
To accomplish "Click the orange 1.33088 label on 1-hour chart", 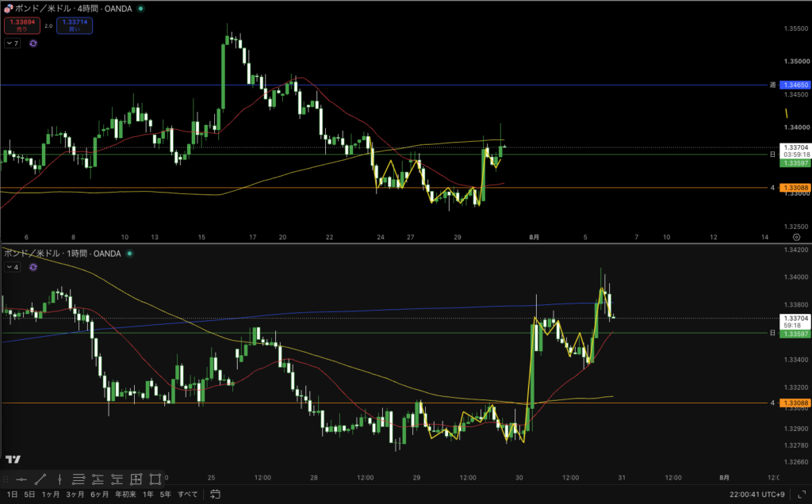I will click(x=795, y=403).
